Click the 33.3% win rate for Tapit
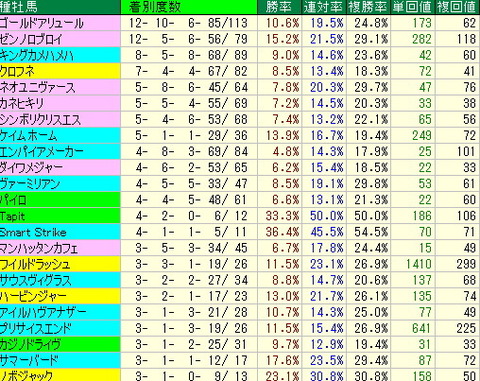 click(282, 216)
